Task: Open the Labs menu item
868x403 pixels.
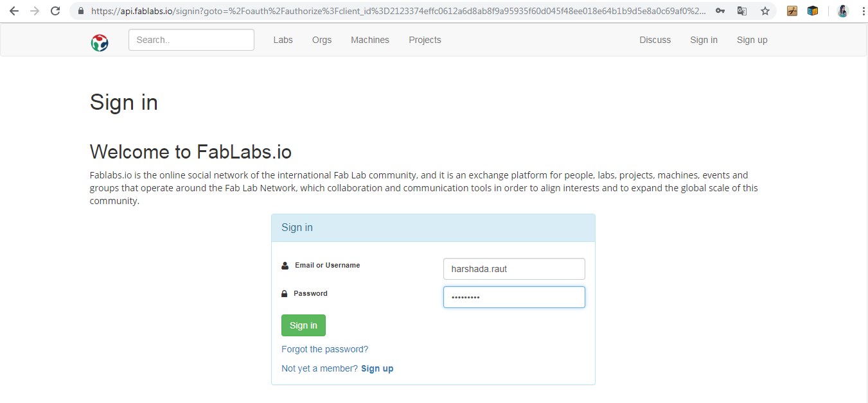Action: pyautogui.click(x=283, y=40)
